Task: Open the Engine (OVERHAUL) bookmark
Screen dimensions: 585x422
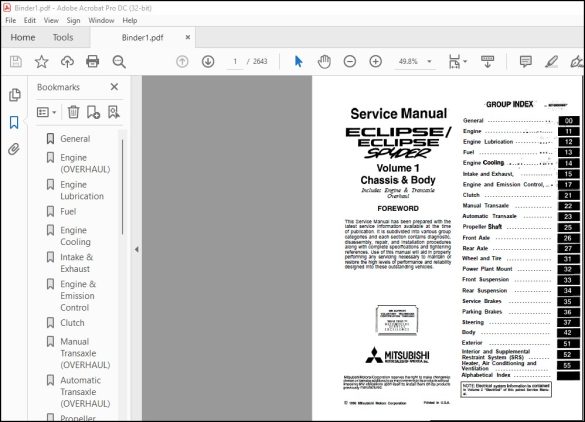Action: pyautogui.click(x=85, y=163)
